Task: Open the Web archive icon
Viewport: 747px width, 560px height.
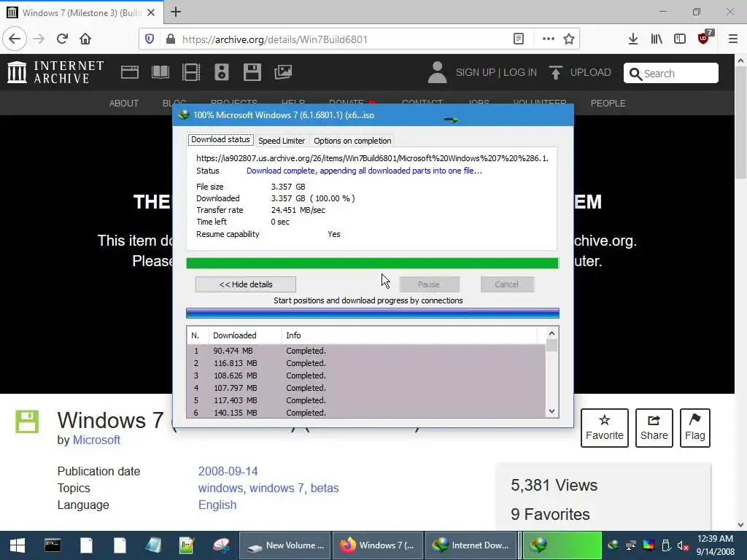Action: tap(130, 72)
